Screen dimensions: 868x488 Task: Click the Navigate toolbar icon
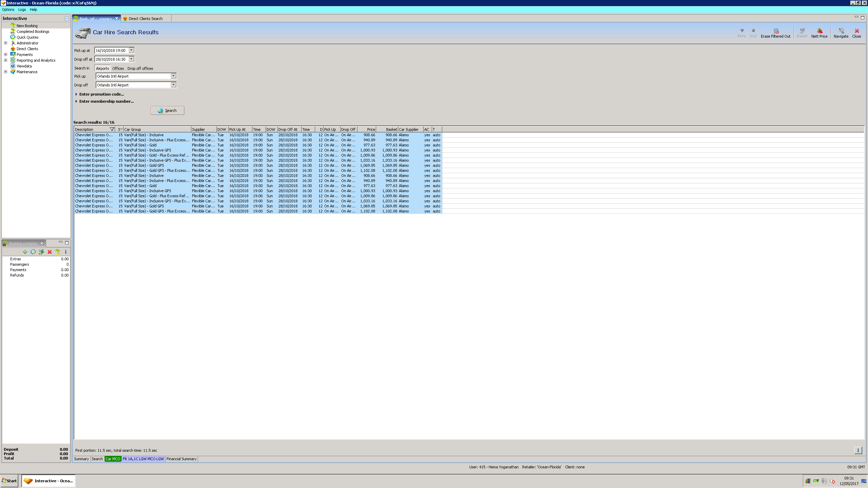coord(841,31)
